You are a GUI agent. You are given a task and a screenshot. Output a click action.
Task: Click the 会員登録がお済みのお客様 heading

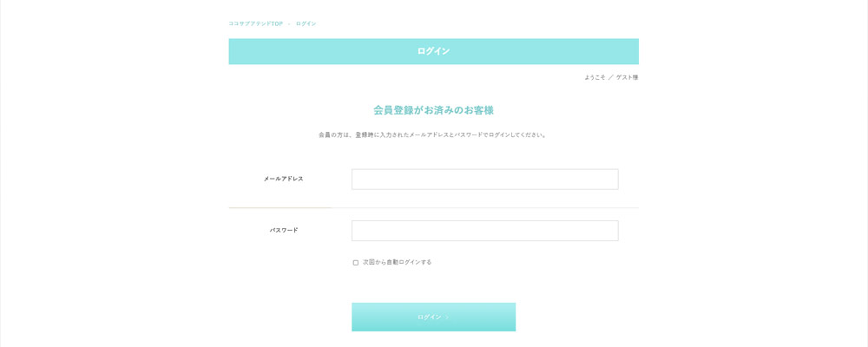coord(433,110)
